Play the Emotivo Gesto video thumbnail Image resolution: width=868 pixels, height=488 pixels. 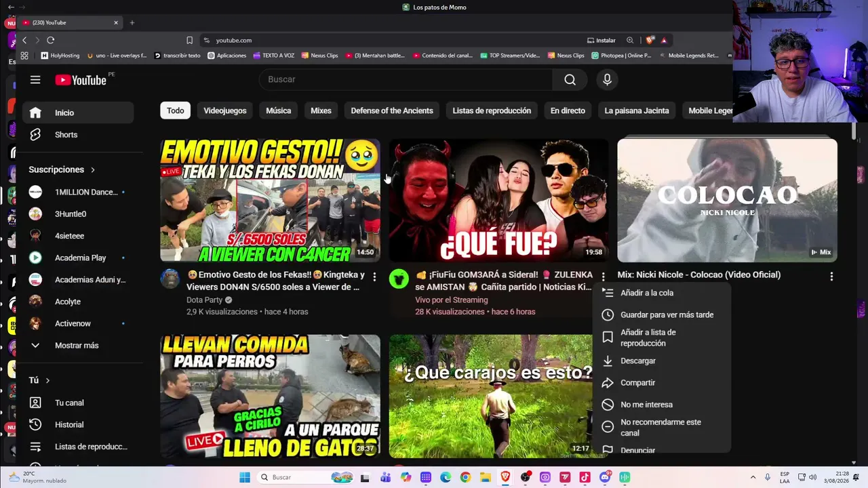coord(270,200)
